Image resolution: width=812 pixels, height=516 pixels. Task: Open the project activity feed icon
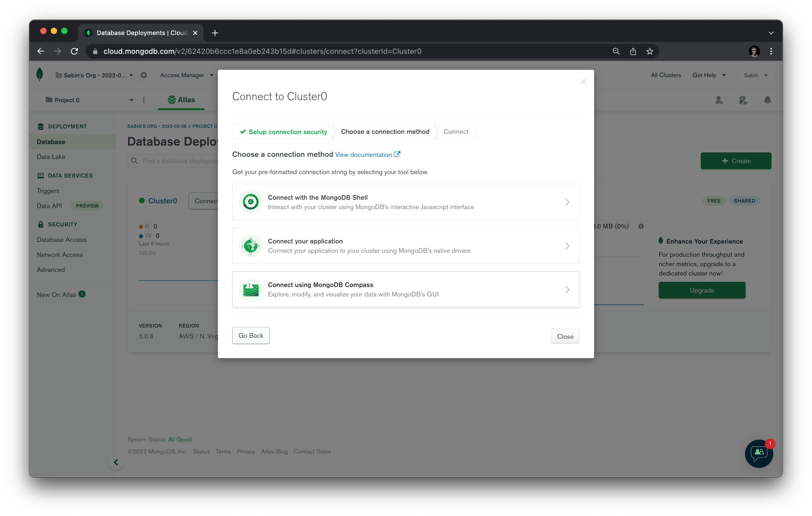743,100
